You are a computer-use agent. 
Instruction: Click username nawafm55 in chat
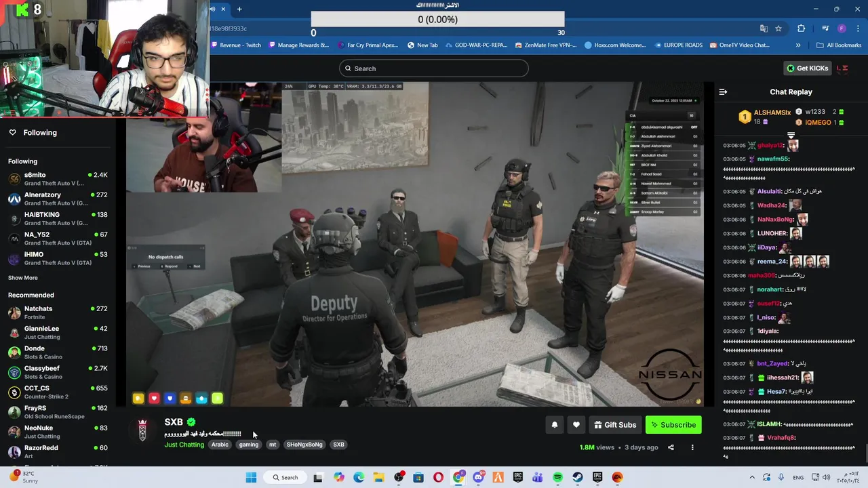[x=773, y=159]
